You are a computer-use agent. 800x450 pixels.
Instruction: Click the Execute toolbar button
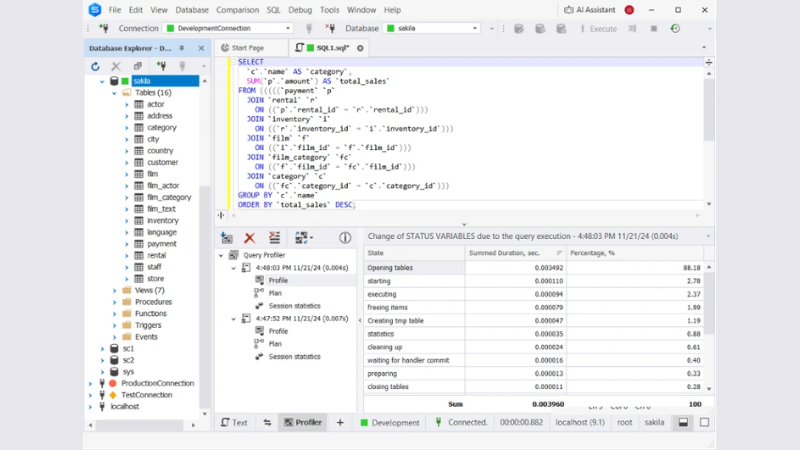[596, 29]
